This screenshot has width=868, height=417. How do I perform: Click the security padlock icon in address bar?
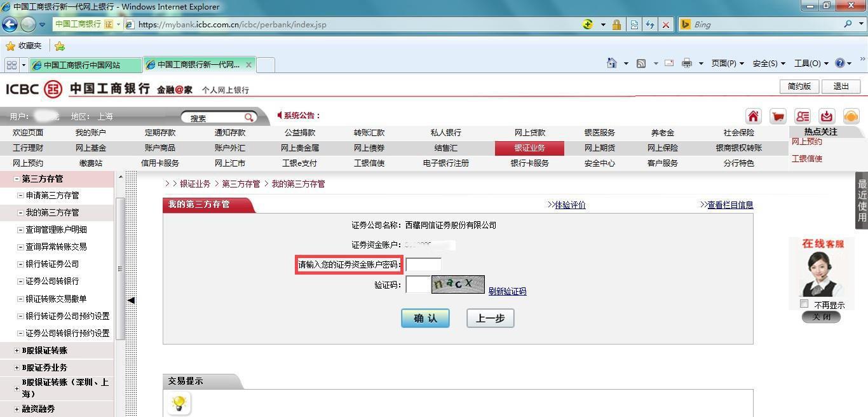[616, 25]
